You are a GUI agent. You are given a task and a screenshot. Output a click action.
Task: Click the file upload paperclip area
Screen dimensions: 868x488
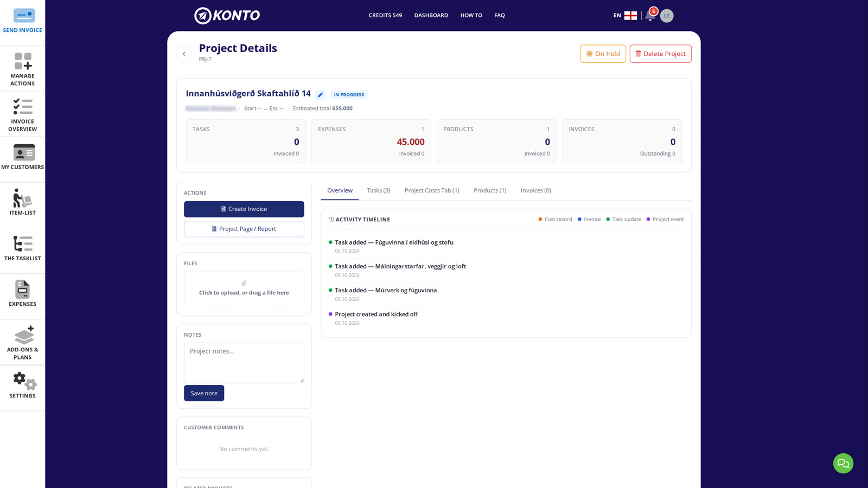coord(244,288)
